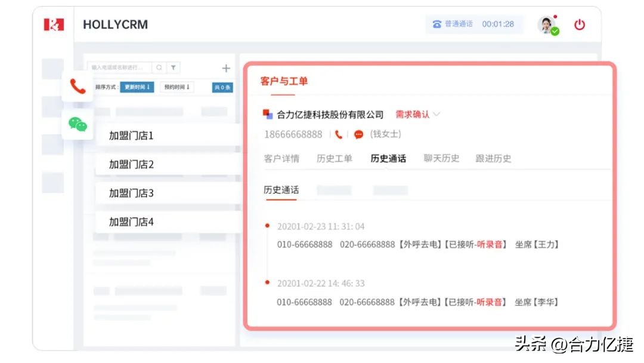The height and width of the screenshot is (363, 644).
Task: Sort by 更新时间
Action: point(137,87)
